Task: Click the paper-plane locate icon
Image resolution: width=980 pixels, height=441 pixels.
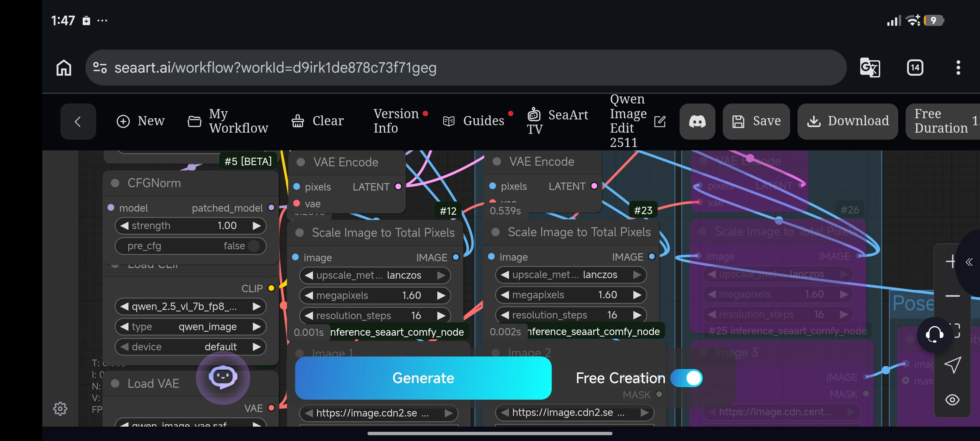Action: [952, 364]
